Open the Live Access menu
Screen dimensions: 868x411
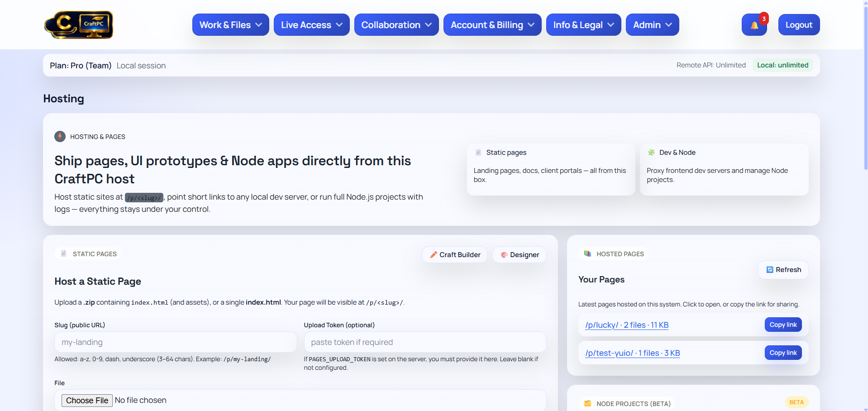pos(311,25)
